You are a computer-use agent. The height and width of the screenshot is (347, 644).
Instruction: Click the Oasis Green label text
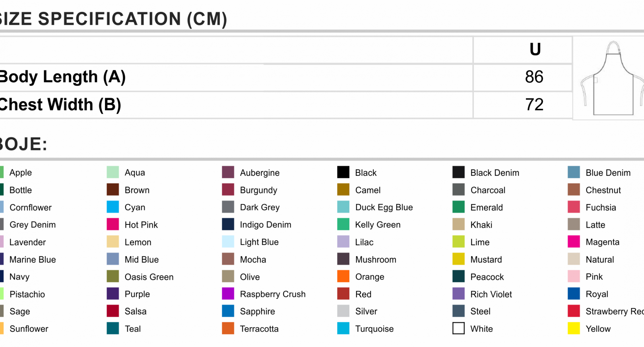pos(149,277)
